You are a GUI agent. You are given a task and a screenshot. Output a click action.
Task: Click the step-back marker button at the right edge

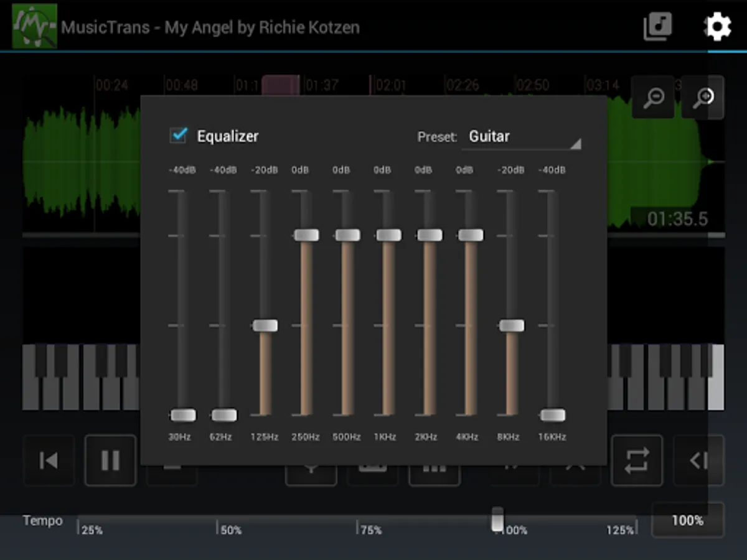pyautogui.click(x=698, y=460)
